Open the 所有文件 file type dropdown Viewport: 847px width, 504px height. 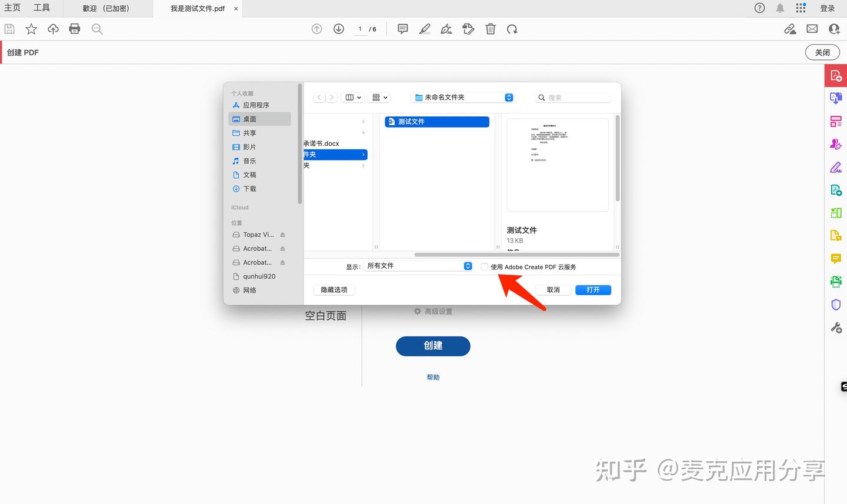[x=418, y=266]
